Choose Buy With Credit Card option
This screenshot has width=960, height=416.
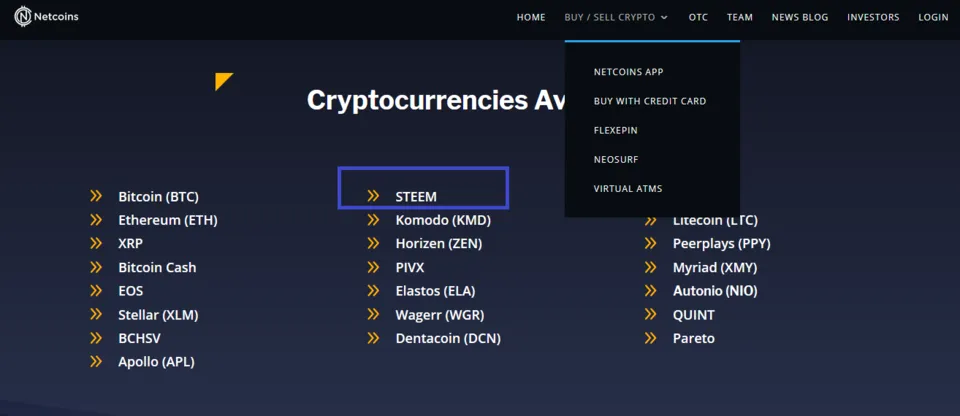650,101
